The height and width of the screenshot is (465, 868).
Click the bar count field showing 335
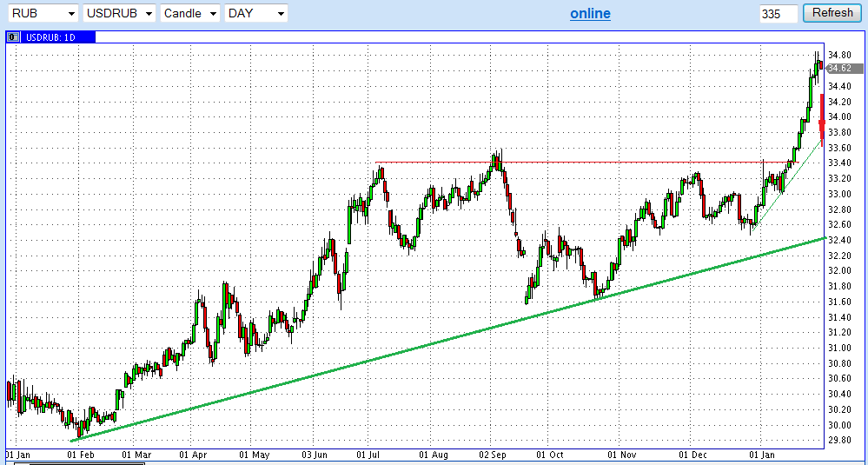click(778, 13)
